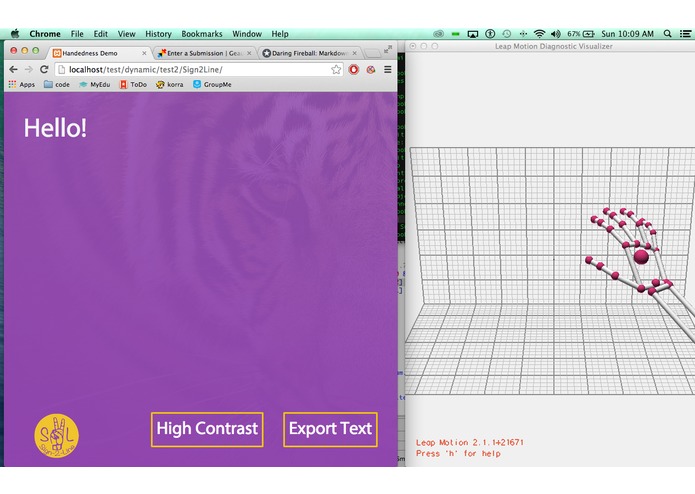The height and width of the screenshot is (494, 695).
Task: Open the korra bookmark
Action: tap(169, 84)
